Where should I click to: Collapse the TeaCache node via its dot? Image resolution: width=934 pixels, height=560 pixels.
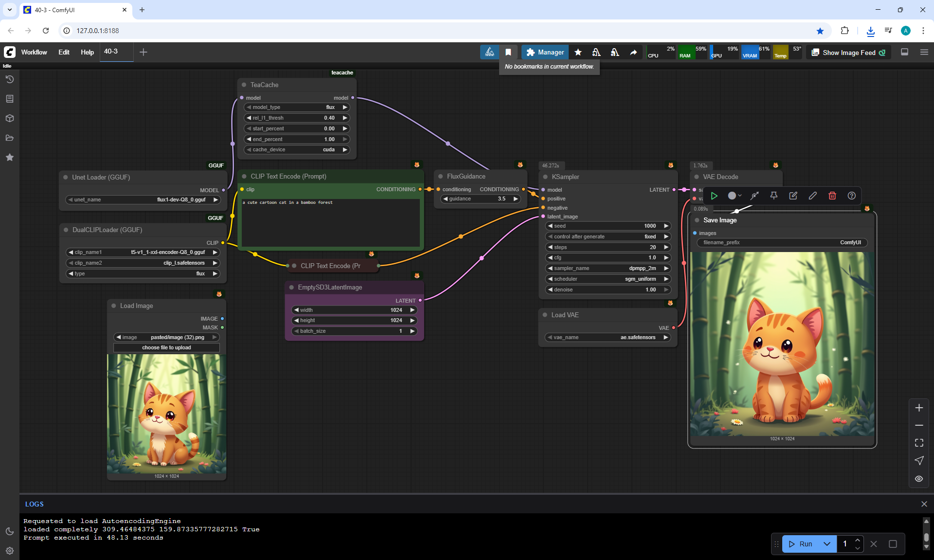pos(244,85)
